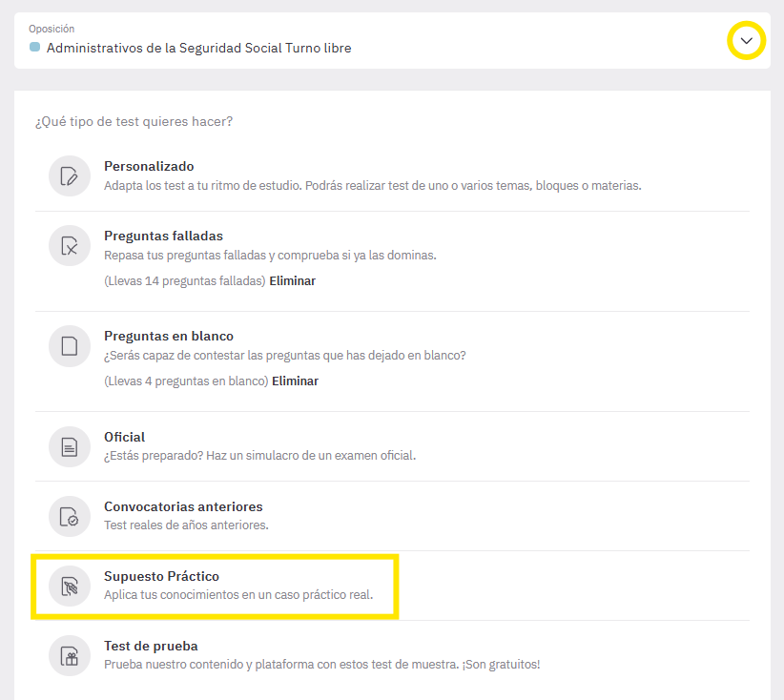The image size is (784, 700).
Task: Click the Oposición label in the top card
Action: (52, 29)
